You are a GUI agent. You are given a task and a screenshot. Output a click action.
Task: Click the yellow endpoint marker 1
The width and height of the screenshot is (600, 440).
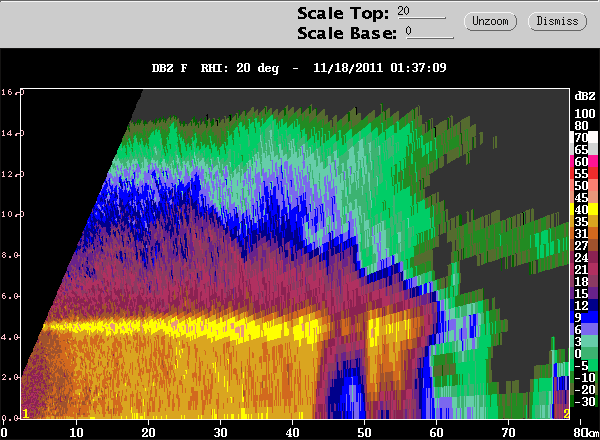(x=25, y=414)
